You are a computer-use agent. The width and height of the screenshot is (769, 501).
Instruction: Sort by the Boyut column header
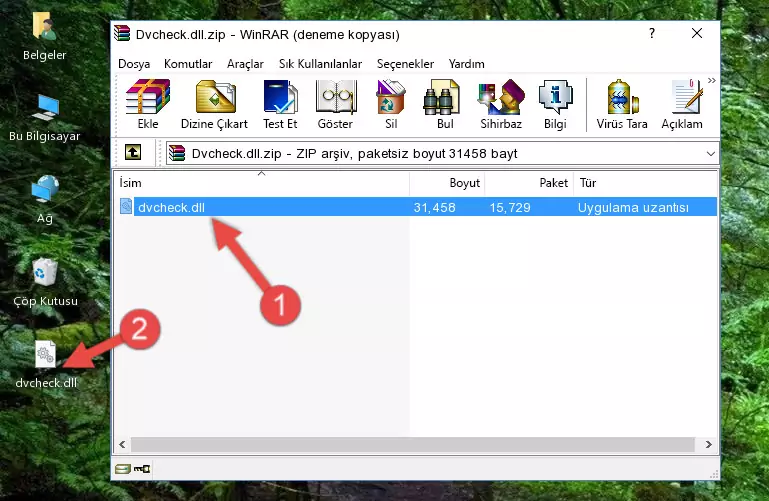[x=447, y=183]
